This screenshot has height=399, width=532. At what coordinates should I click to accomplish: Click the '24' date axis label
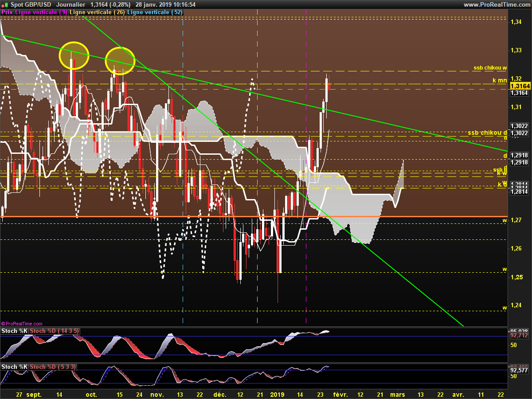coord(139,394)
